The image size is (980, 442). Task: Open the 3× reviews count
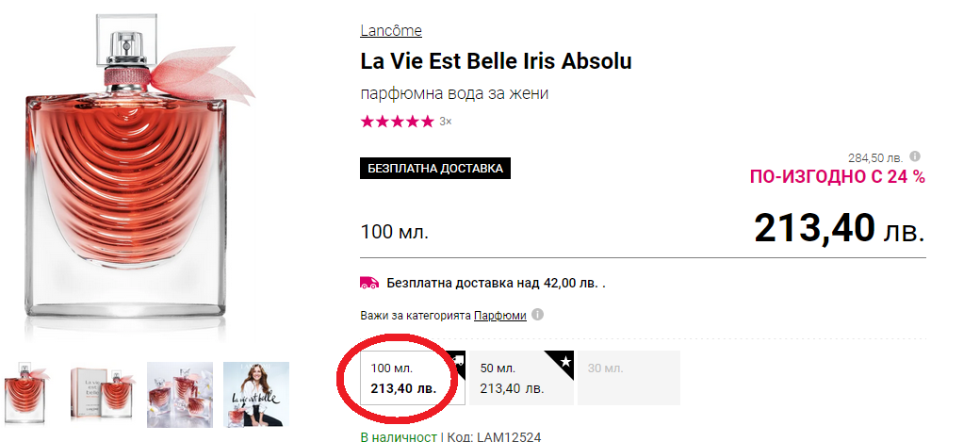point(446,122)
